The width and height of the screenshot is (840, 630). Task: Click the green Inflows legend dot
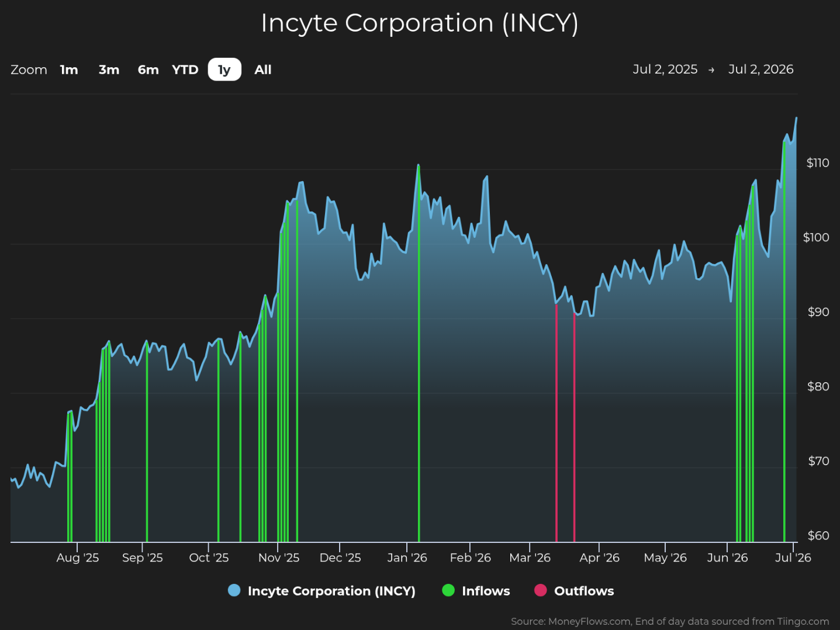(448, 590)
